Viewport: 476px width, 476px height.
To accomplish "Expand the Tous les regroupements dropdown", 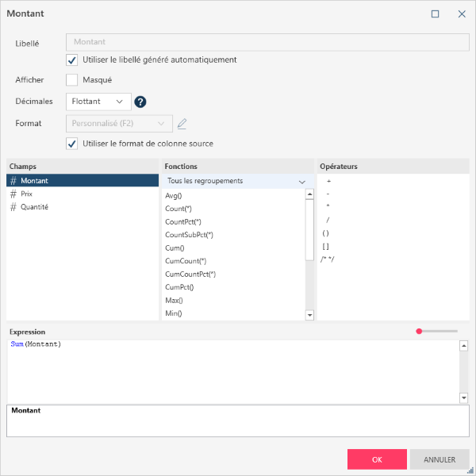I will tap(236, 181).
